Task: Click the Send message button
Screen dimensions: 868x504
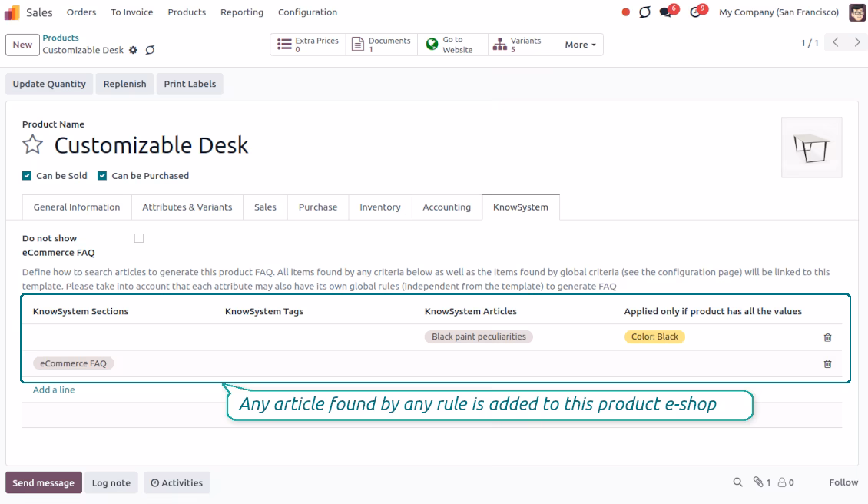Action: coord(44,482)
